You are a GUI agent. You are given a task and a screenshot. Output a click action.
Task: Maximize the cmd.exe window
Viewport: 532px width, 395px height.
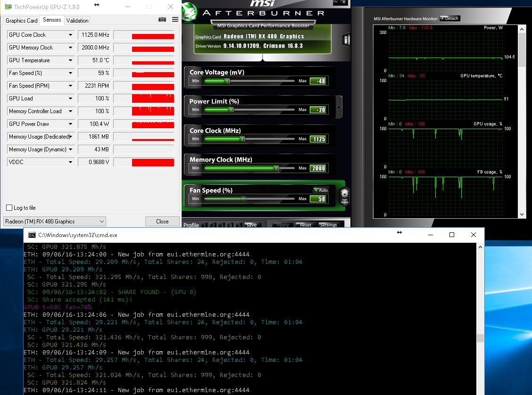coord(452,235)
